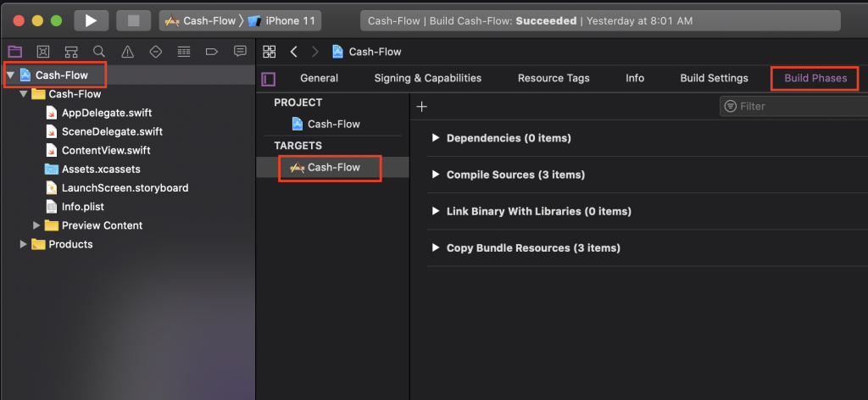Click the plus icon to add build phase

[x=422, y=106]
